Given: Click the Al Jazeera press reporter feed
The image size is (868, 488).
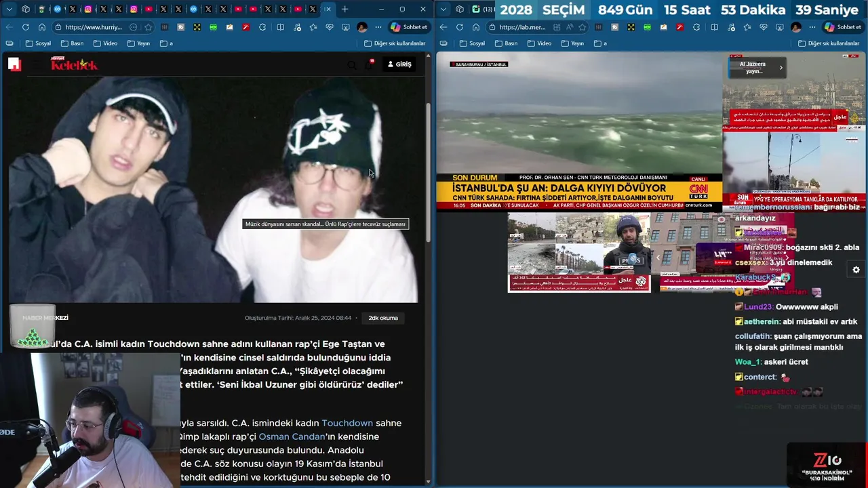Looking at the screenshot, I should tap(579, 252).
